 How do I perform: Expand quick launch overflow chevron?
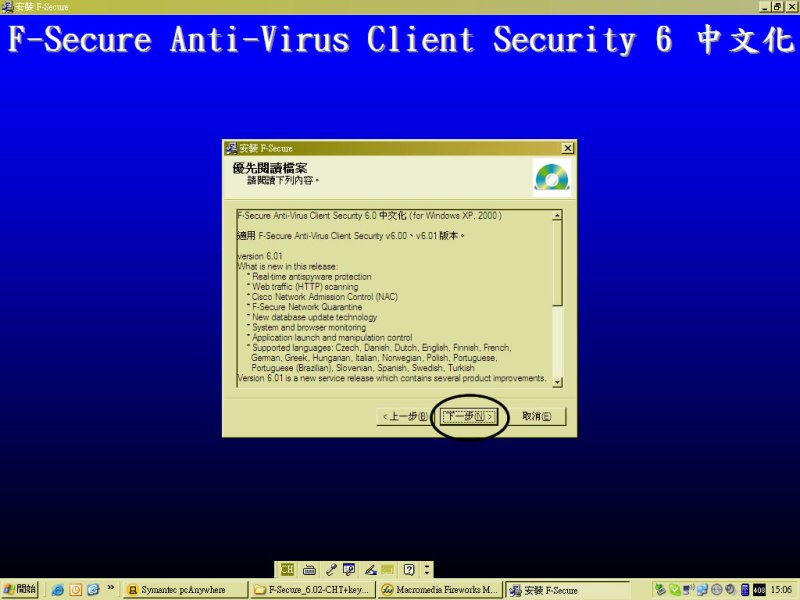111,588
